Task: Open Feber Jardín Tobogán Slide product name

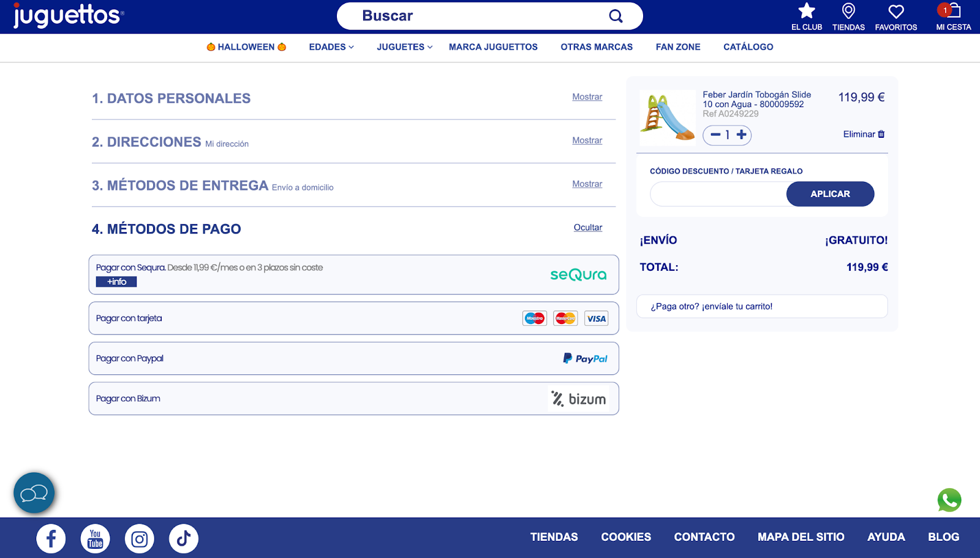Action: coord(756,99)
